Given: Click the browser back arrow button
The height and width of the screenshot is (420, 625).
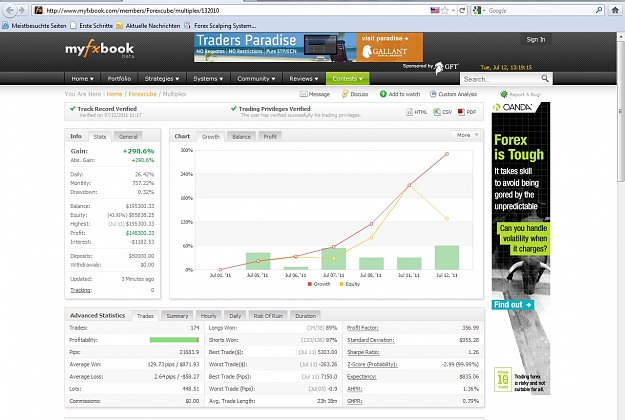Looking at the screenshot, I should coord(10,10).
